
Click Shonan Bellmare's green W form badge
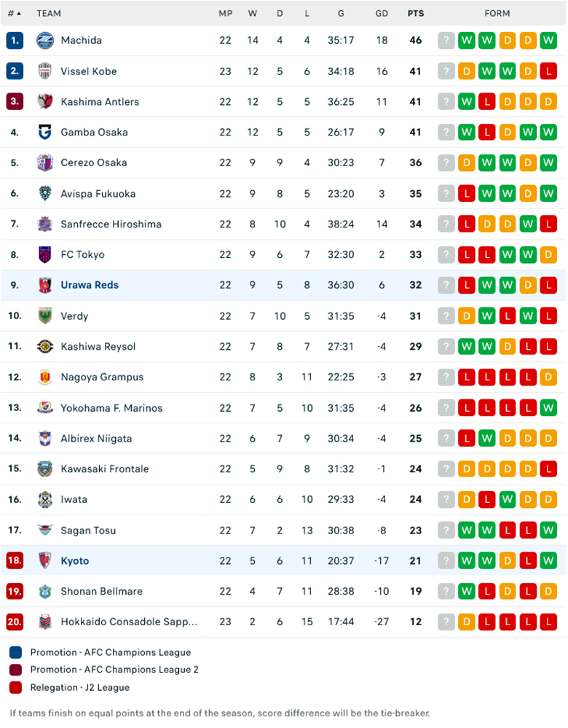click(466, 591)
